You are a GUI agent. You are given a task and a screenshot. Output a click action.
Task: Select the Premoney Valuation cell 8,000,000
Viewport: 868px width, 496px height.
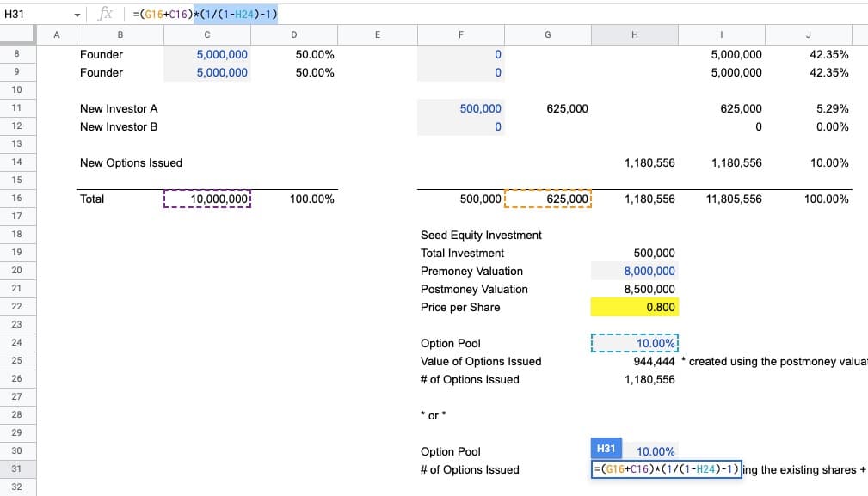tap(634, 272)
